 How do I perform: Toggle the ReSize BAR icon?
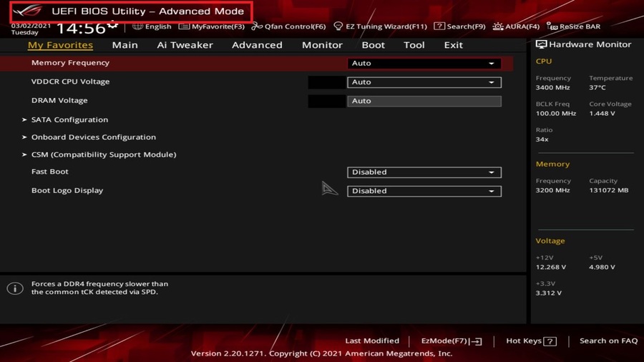(x=552, y=26)
